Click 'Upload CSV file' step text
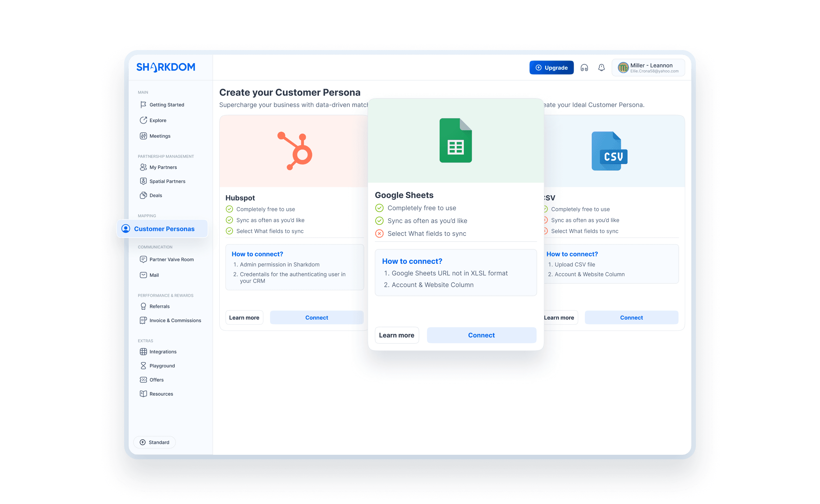820x504 pixels. click(x=575, y=264)
